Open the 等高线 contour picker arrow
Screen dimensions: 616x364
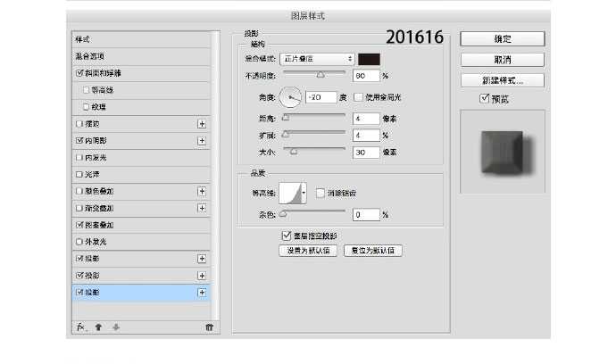coord(304,193)
